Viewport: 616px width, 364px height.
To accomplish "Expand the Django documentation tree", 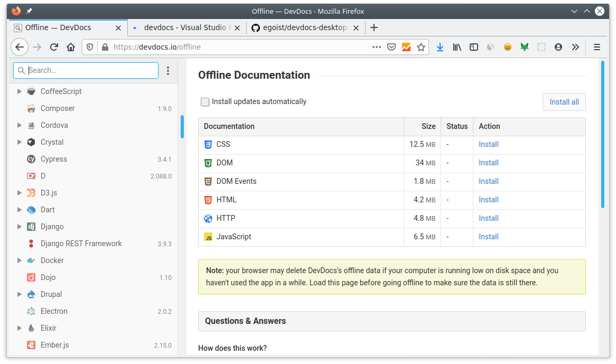I will pos(20,227).
